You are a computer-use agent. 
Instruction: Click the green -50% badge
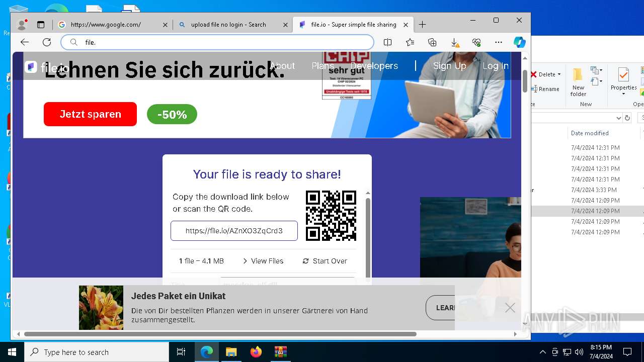coord(172,115)
